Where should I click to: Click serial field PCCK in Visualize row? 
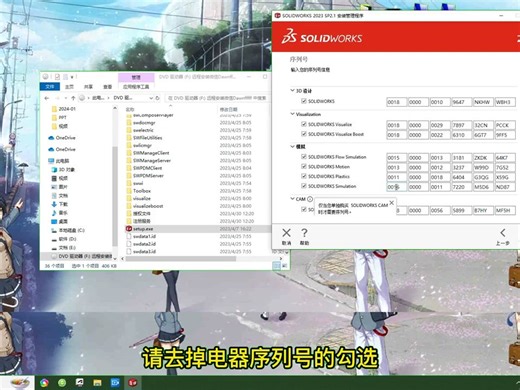click(x=505, y=125)
